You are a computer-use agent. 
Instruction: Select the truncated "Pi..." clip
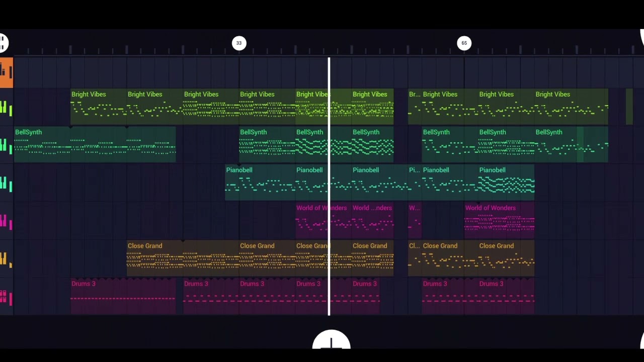tap(415, 183)
